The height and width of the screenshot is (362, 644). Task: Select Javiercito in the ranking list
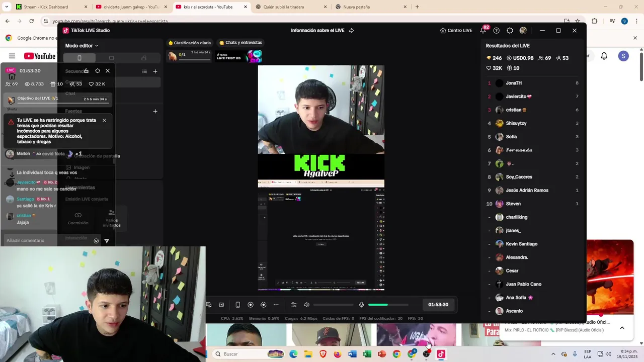532,97
